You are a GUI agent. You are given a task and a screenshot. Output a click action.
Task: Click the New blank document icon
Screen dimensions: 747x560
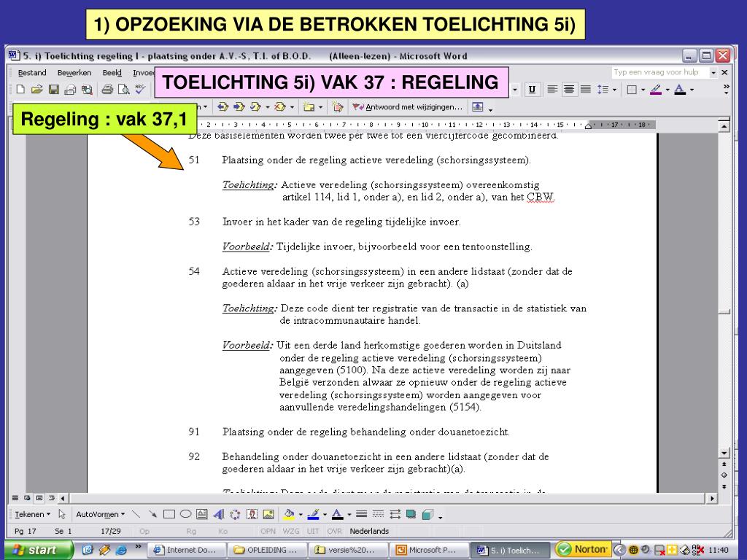coord(20,89)
